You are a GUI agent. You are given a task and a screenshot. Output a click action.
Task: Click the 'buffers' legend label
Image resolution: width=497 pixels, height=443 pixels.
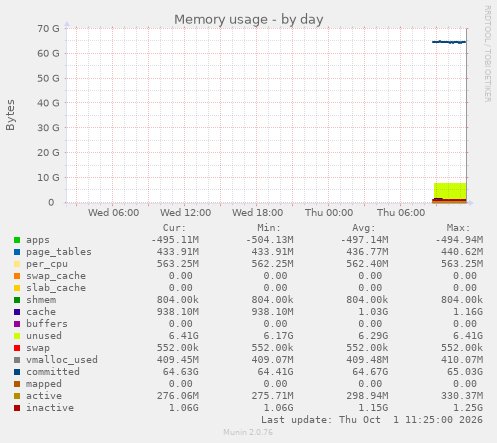point(47,324)
